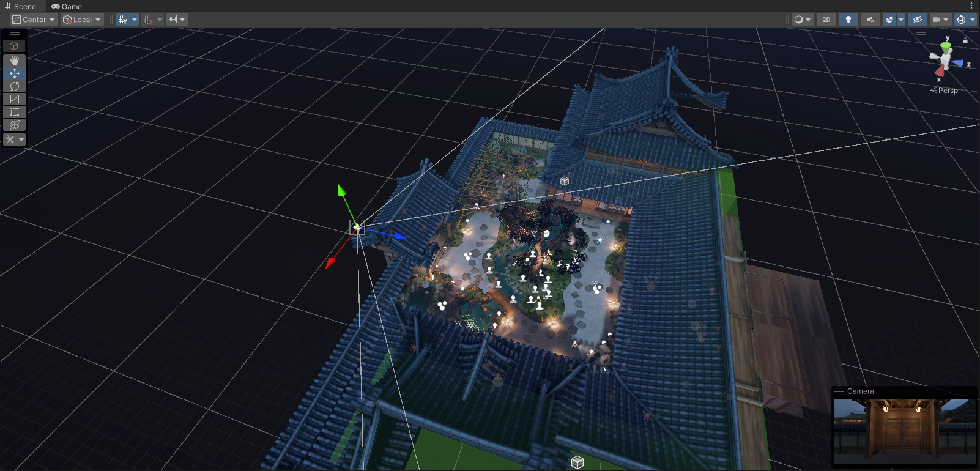The height and width of the screenshot is (471, 980).
Task: Toggle grid snapping button
Action: click(148, 20)
